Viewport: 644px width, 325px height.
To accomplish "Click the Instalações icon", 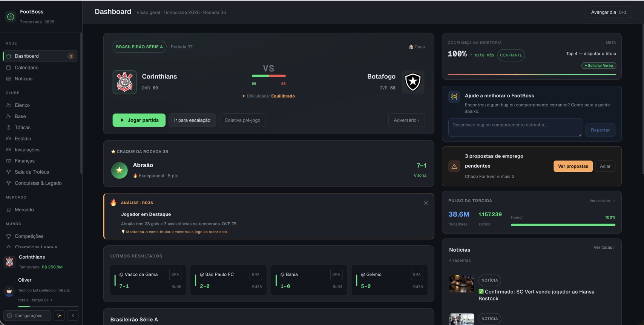I will 9,150.
